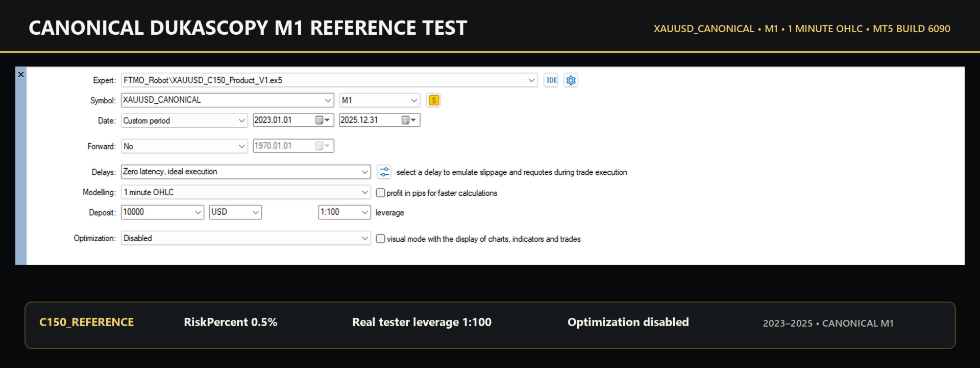980x368 pixels.
Task: Click the "Modelling:" field label
Action: click(99, 192)
